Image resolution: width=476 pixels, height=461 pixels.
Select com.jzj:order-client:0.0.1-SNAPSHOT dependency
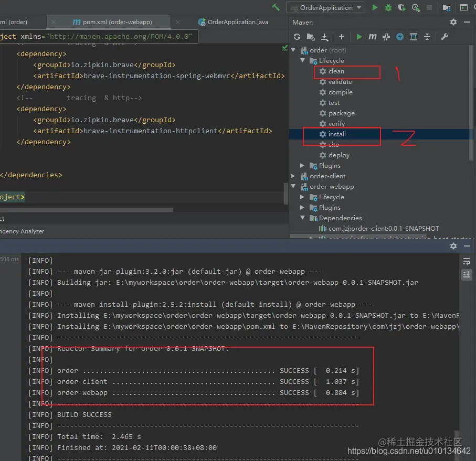(x=379, y=228)
